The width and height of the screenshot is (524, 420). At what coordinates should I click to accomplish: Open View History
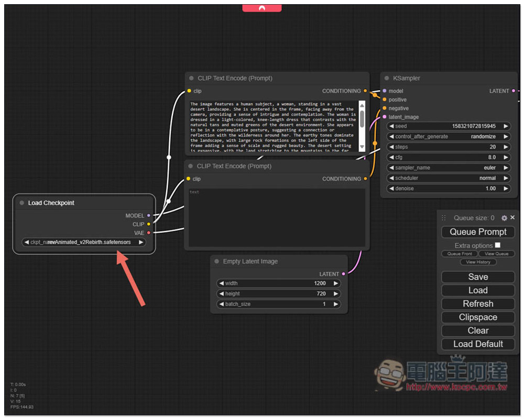click(478, 262)
